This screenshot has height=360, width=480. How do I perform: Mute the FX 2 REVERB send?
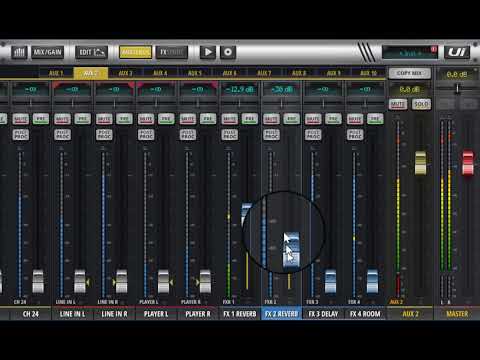pos(271,119)
